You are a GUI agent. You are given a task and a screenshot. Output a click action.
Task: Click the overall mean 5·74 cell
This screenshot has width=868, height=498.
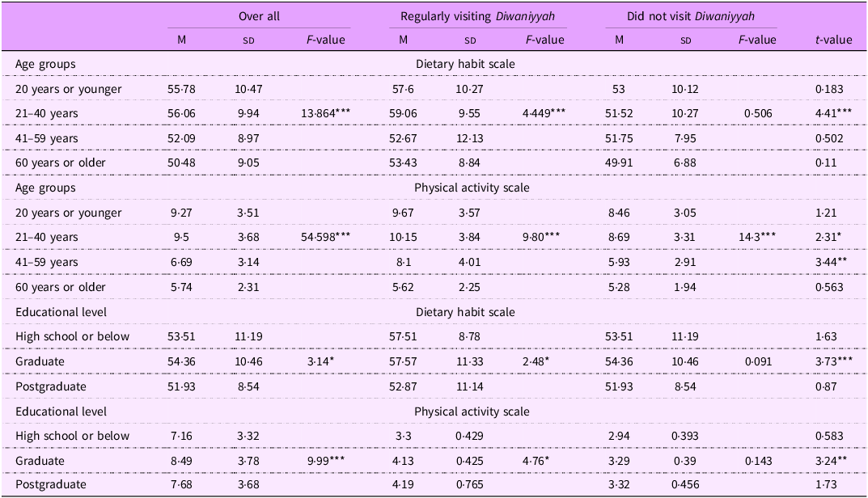tap(181, 287)
